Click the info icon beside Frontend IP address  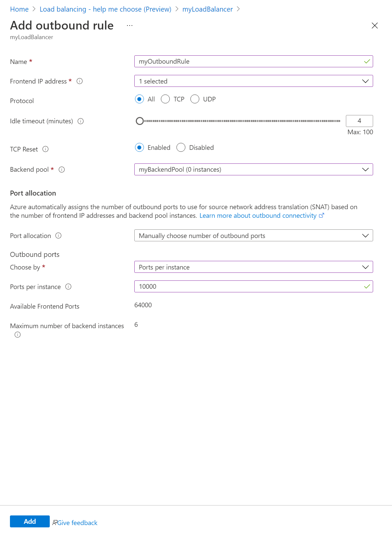coord(80,81)
